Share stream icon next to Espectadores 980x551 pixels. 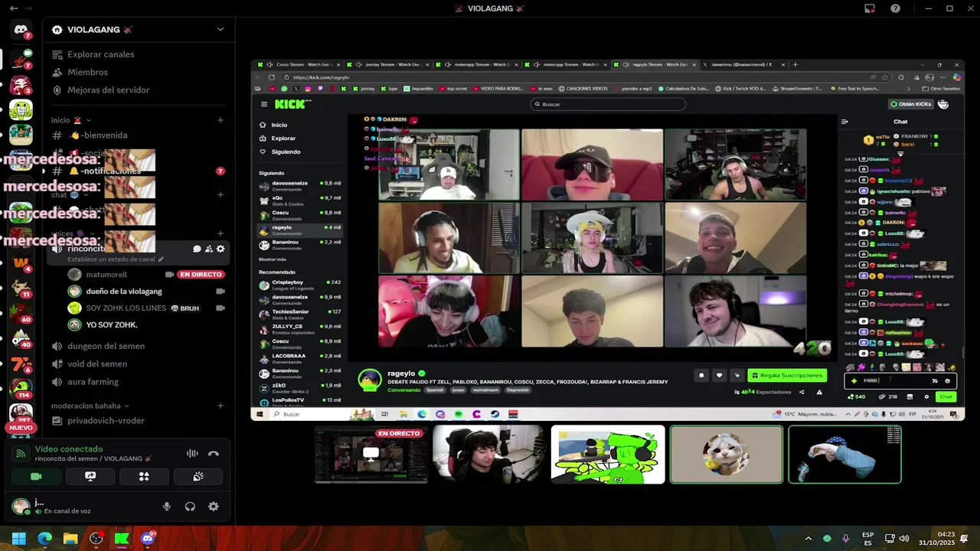click(802, 393)
